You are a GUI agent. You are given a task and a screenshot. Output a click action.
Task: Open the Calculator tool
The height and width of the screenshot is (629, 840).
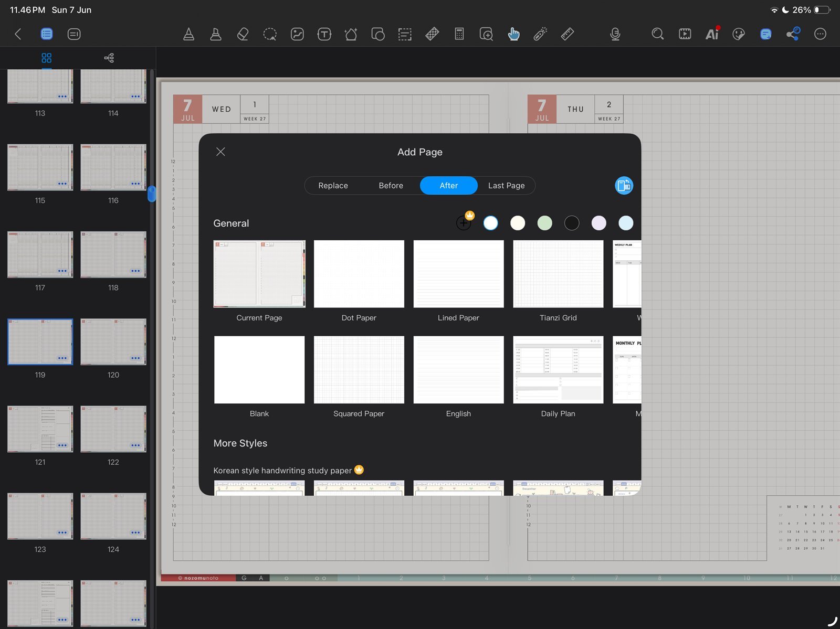(x=459, y=34)
